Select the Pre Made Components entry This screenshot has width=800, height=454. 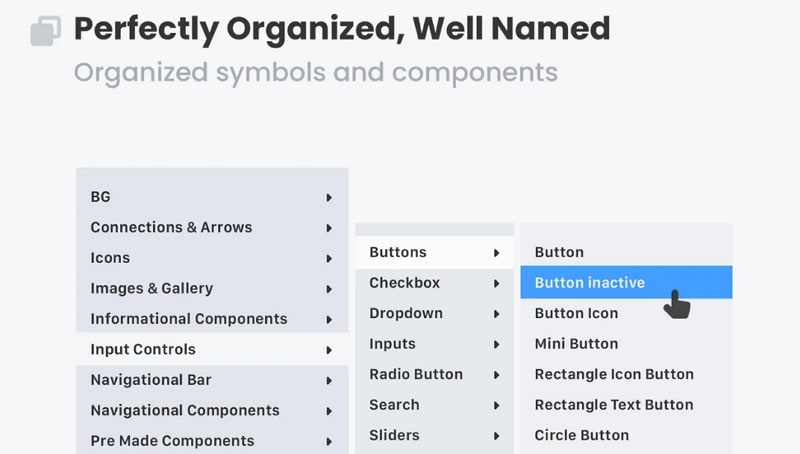click(x=172, y=441)
